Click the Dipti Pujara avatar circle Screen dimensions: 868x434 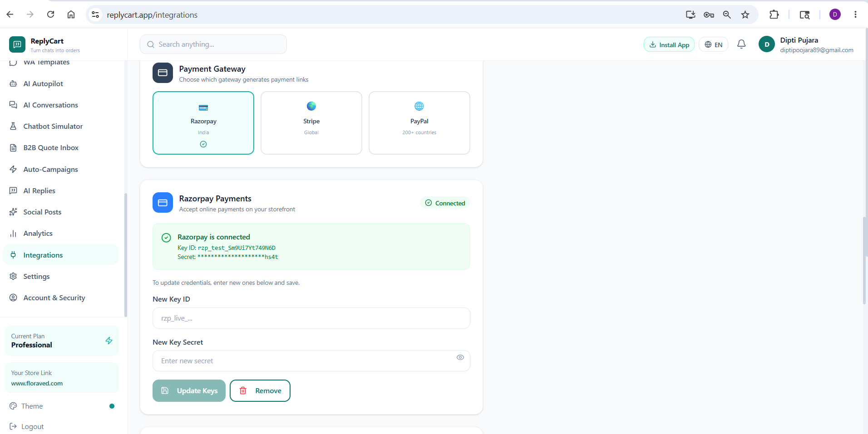pyautogui.click(x=767, y=44)
